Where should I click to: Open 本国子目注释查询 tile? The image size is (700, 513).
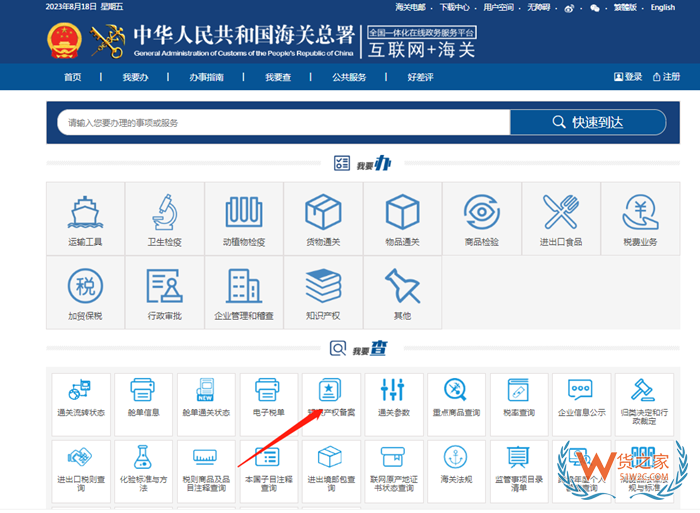pyautogui.click(x=268, y=471)
